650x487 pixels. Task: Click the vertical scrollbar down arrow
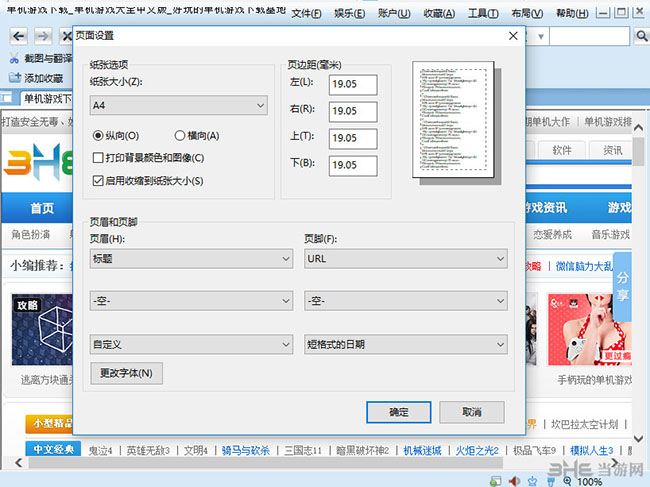click(639, 438)
